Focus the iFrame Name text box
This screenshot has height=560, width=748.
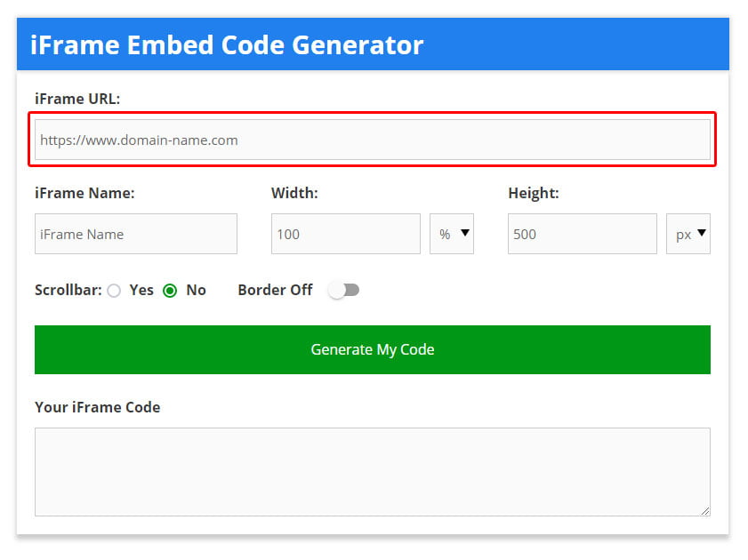[x=136, y=234]
